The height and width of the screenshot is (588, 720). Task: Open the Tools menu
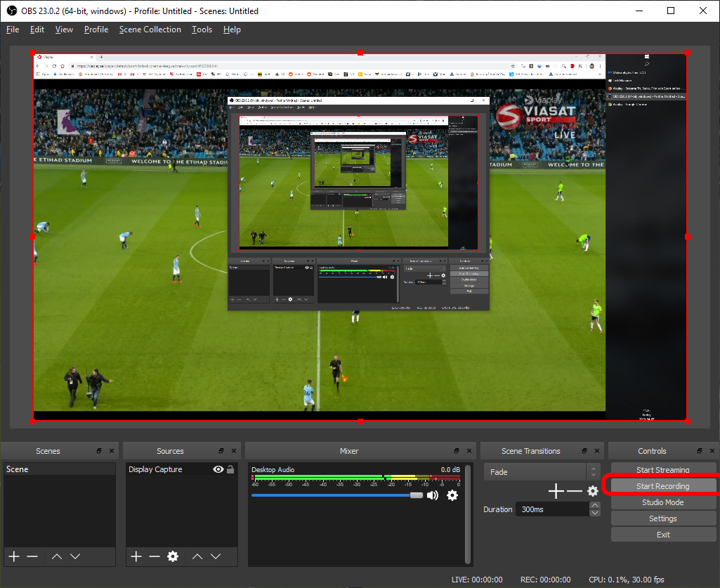click(x=202, y=30)
